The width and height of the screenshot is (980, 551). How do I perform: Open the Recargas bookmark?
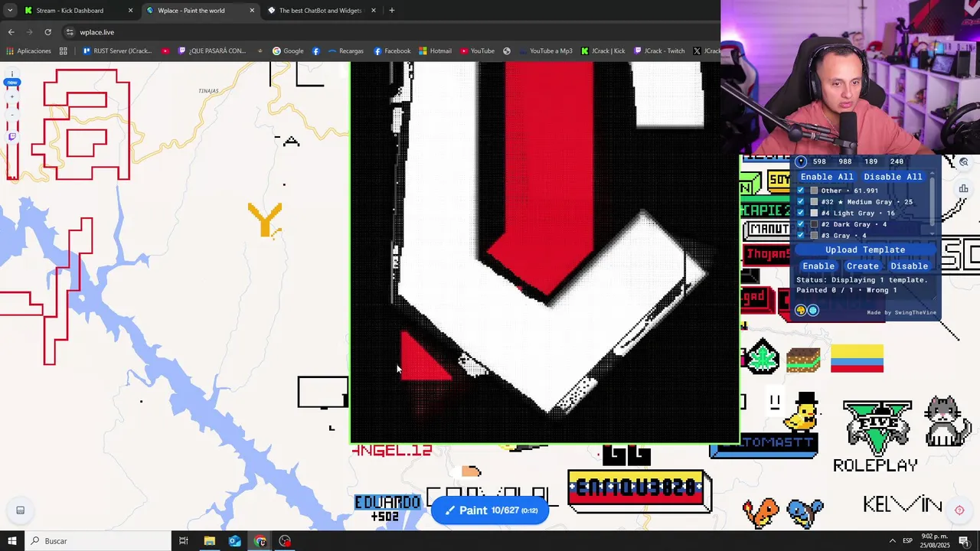[345, 51]
